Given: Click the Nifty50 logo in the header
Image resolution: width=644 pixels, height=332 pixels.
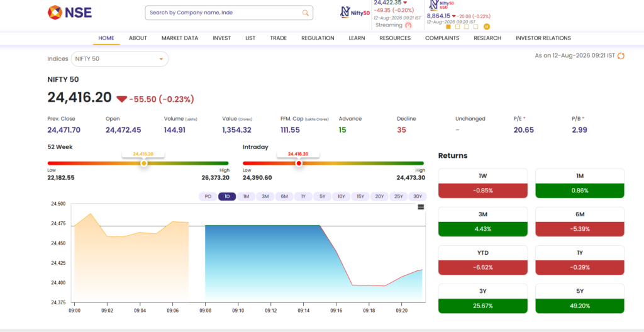Looking at the screenshot, I should point(355,12).
